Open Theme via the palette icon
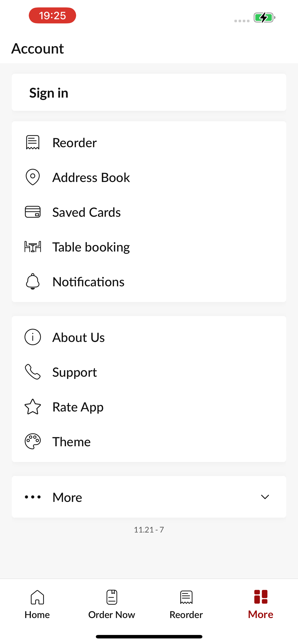The image size is (298, 644). point(33,441)
